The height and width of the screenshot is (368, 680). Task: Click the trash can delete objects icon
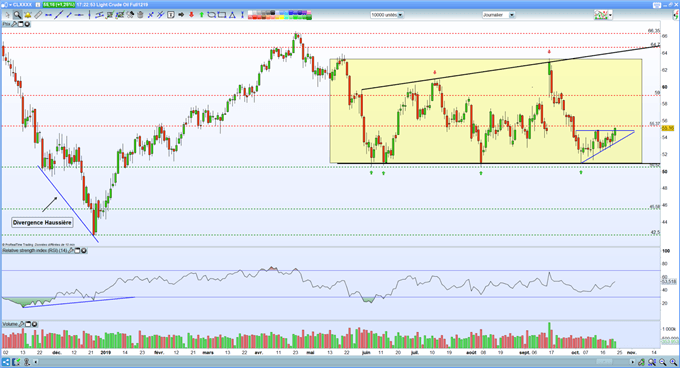140,15
